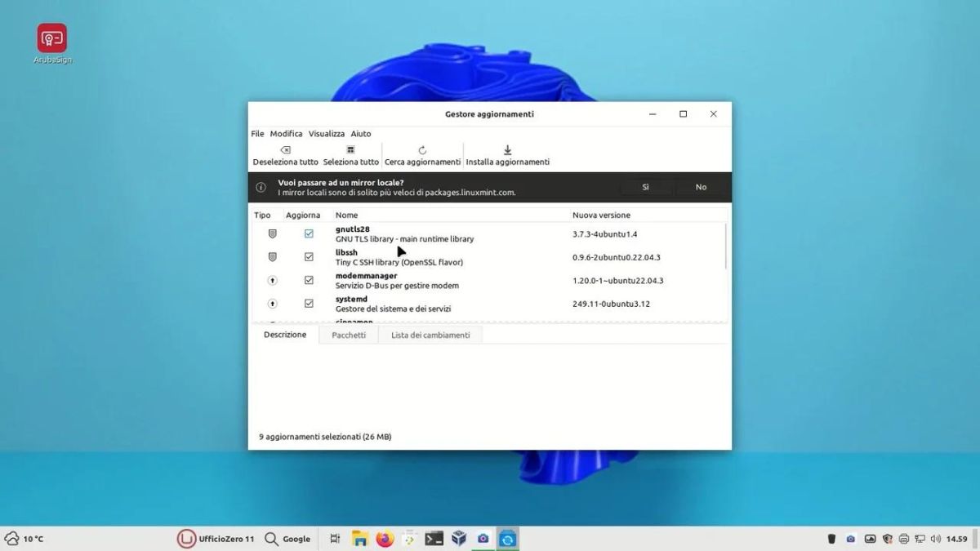The height and width of the screenshot is (551, 980).
Task: Click the workspace overview taskbar icon
Action: click(335, 539)
